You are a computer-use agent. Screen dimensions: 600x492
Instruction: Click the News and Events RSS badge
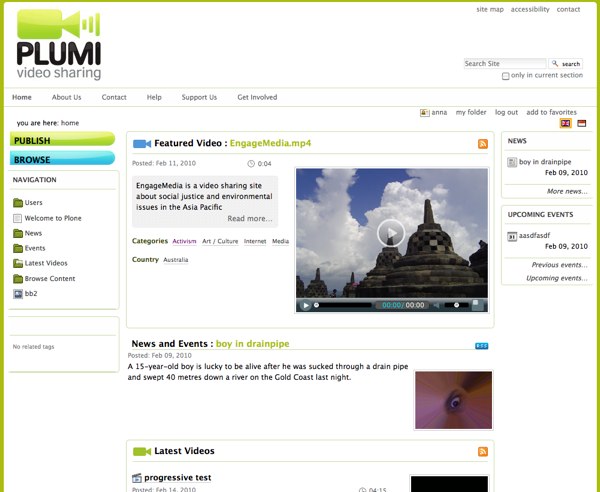[x=481, y=345]
